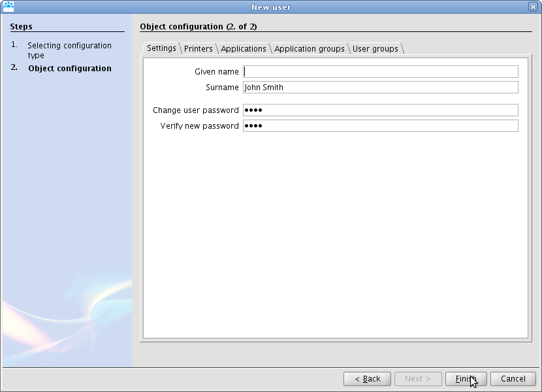Show the User groups tab
The image size is (542, 392).
tap(375, 49)
